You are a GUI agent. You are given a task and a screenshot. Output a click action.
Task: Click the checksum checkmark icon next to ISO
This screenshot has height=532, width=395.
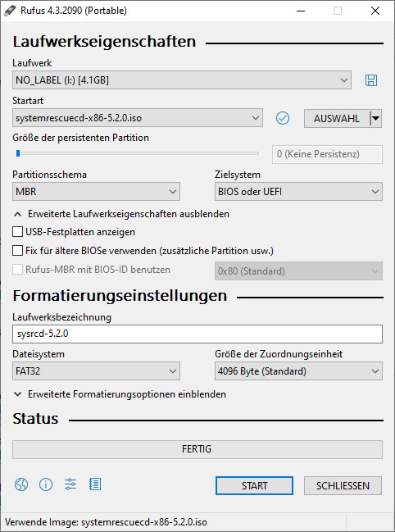pyautogui.click(x=283, y=118)
